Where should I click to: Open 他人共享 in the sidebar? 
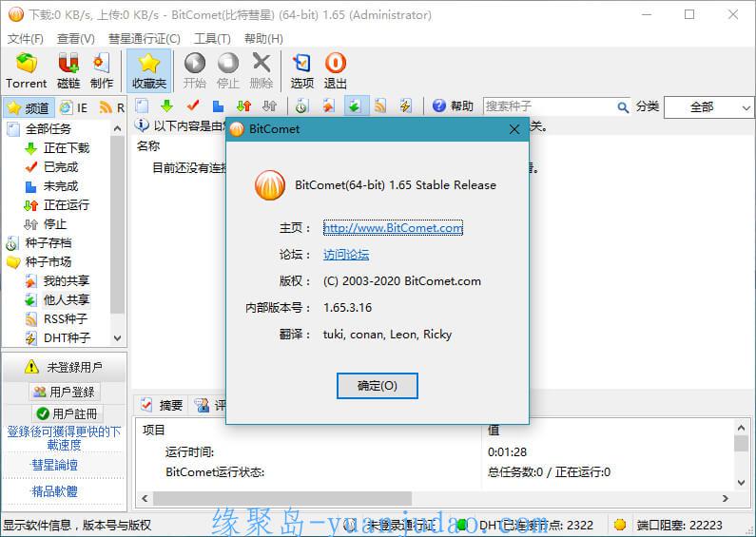(57, 299)
